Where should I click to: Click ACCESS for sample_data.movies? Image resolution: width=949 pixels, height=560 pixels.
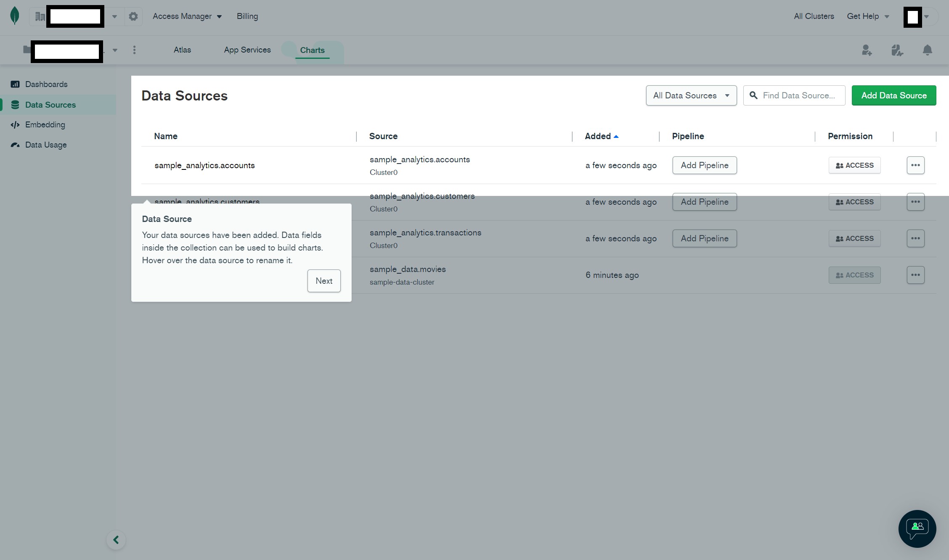[x=854, y=275]
